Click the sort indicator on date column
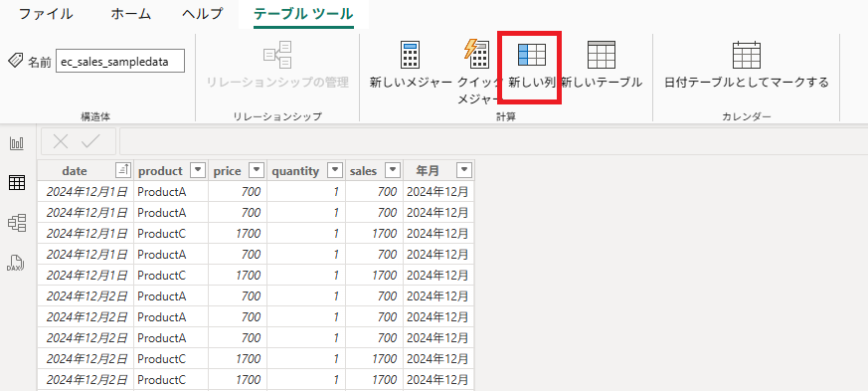 pyautogui.click(x=123, y=170)
